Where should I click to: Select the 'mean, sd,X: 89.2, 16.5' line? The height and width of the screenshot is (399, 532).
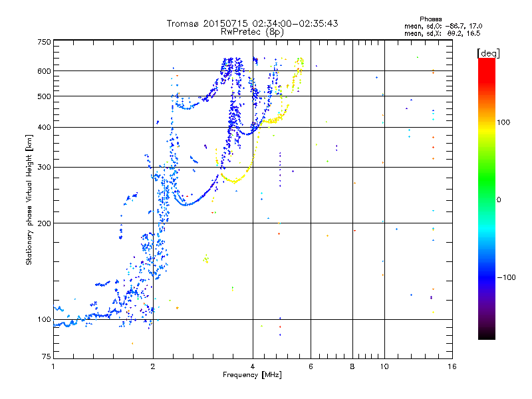442,33
